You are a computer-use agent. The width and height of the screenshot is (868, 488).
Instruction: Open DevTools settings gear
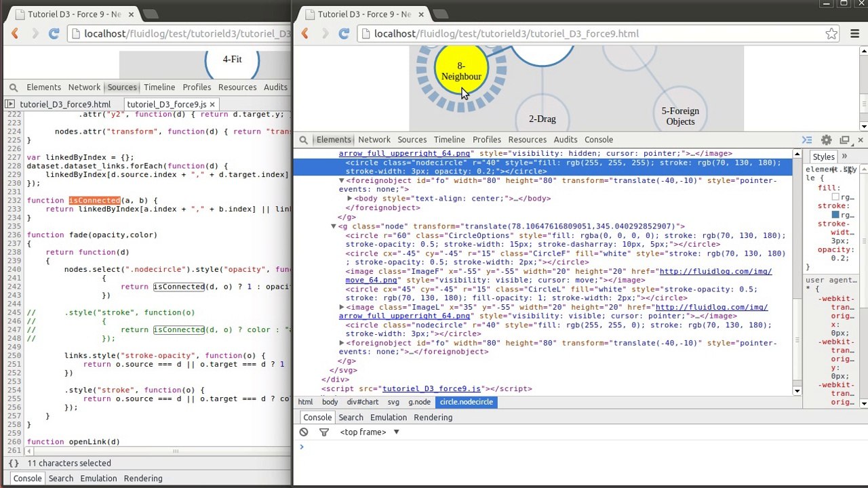tap(826, 140)
